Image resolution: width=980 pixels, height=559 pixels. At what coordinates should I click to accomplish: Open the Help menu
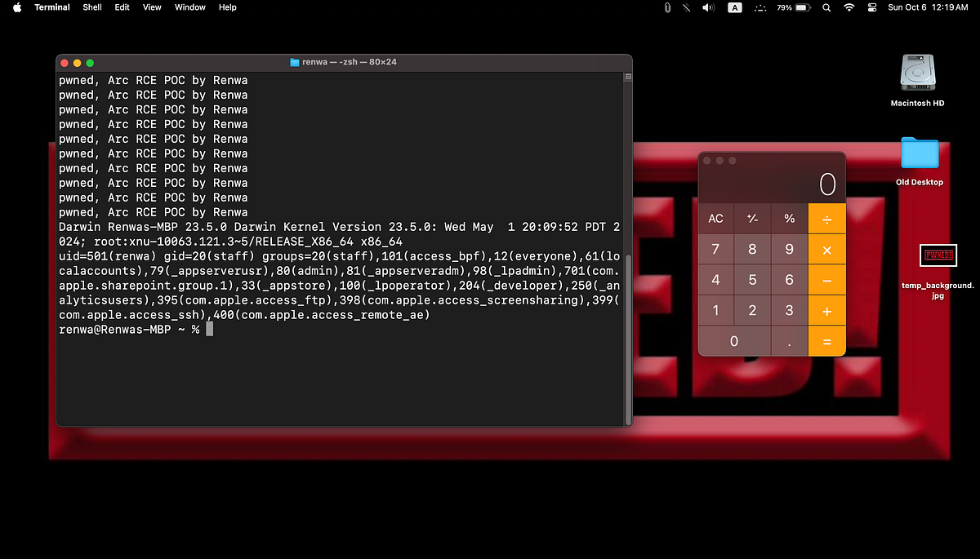(227, 7)
